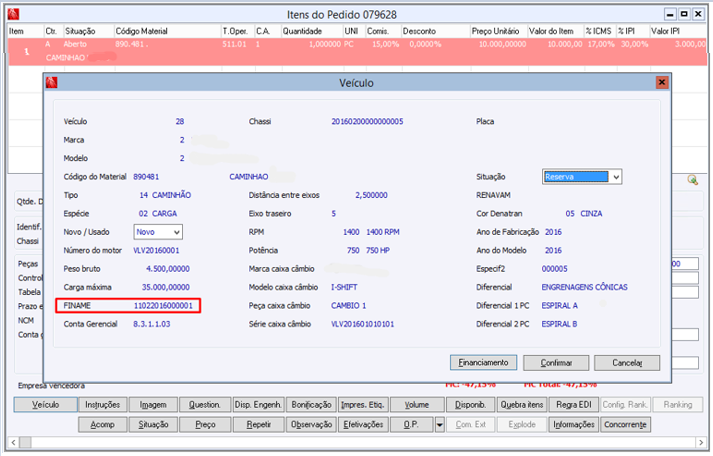The height and width of the screenshot is (456, 713).
Task: Click the Preço Unitário column header
Action: click(x=498, y=31)
